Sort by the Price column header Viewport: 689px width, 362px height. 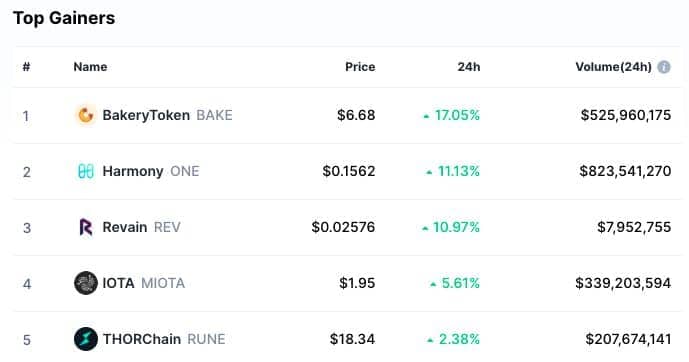360,67
